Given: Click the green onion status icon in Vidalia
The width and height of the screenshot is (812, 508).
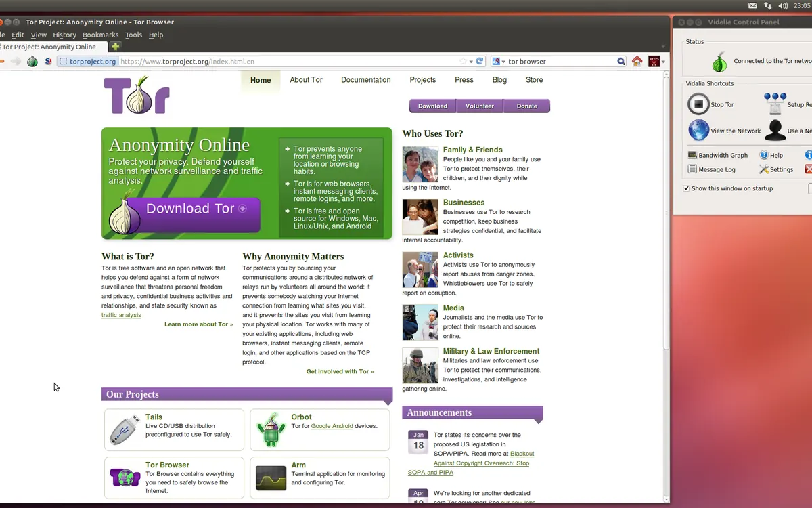Looking at the screenshot, I should click(x=719, y=62).
